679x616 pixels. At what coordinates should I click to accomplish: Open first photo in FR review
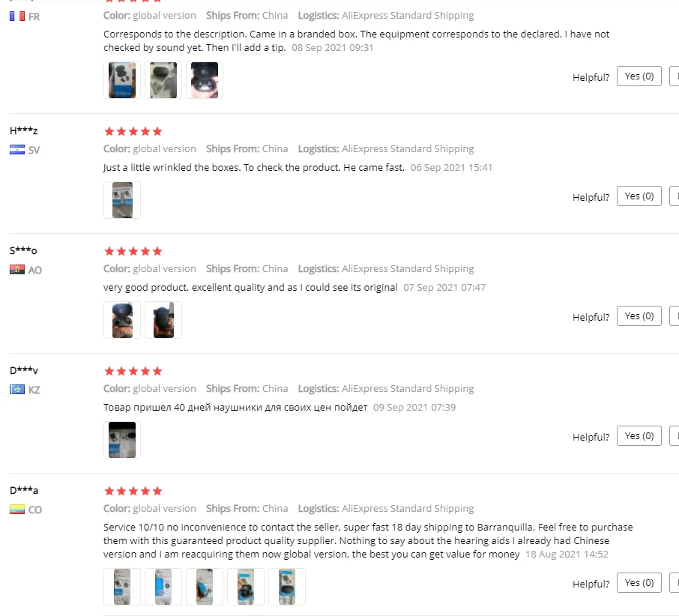122,80
